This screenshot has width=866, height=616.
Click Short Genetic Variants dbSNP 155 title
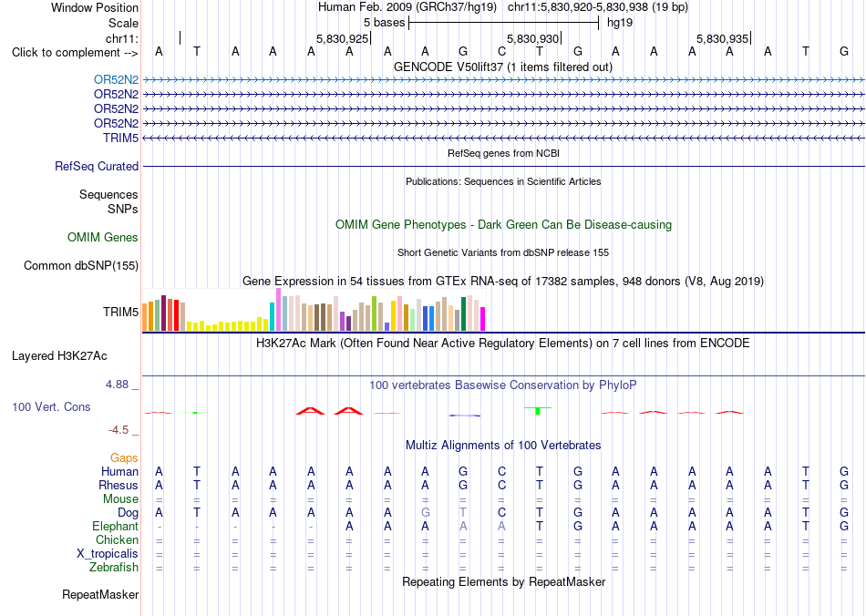click(503, 252)
